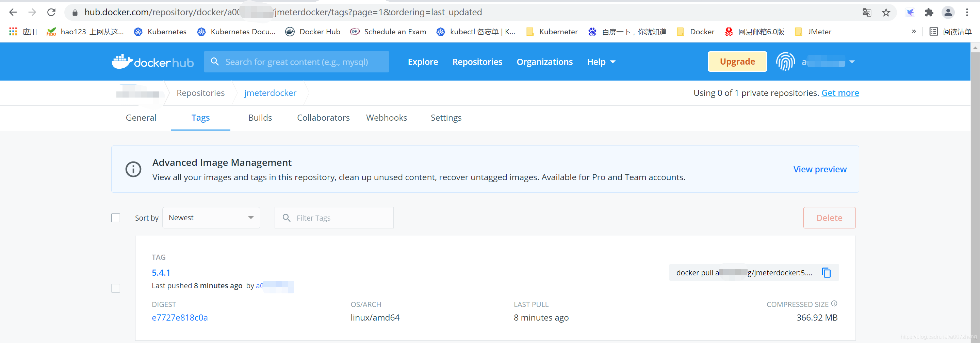Screen dimensions: 980x343
Task: Click View preview link
Action: point(820,169)
